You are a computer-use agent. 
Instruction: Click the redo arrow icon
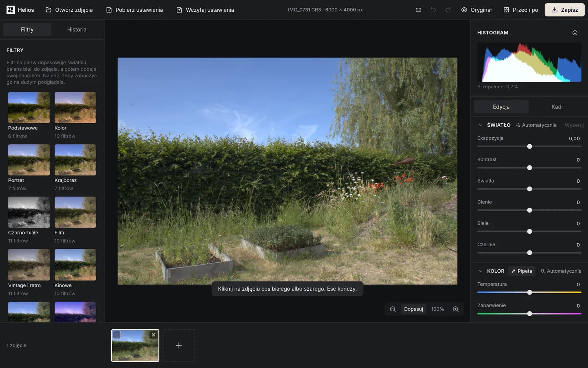pyautogui.click(x=448, y=10)
